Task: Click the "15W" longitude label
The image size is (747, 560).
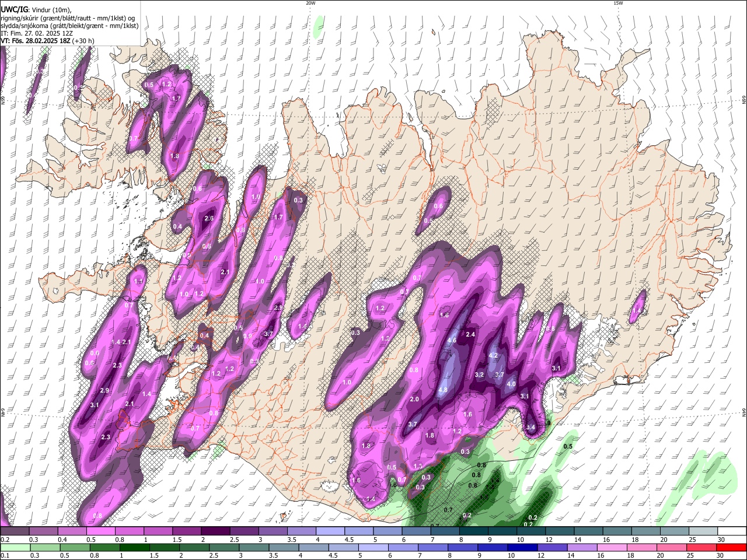Action: click(618, 3)
